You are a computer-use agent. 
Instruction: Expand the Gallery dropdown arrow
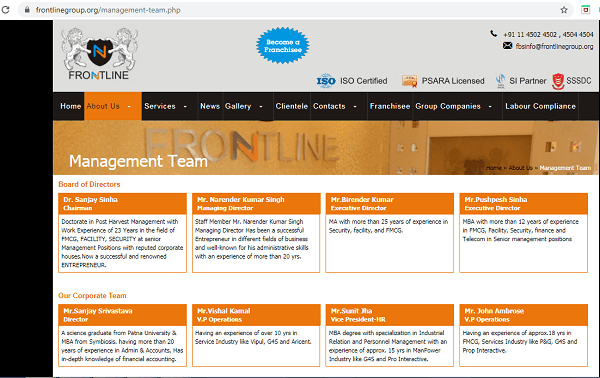coord(261,106)
